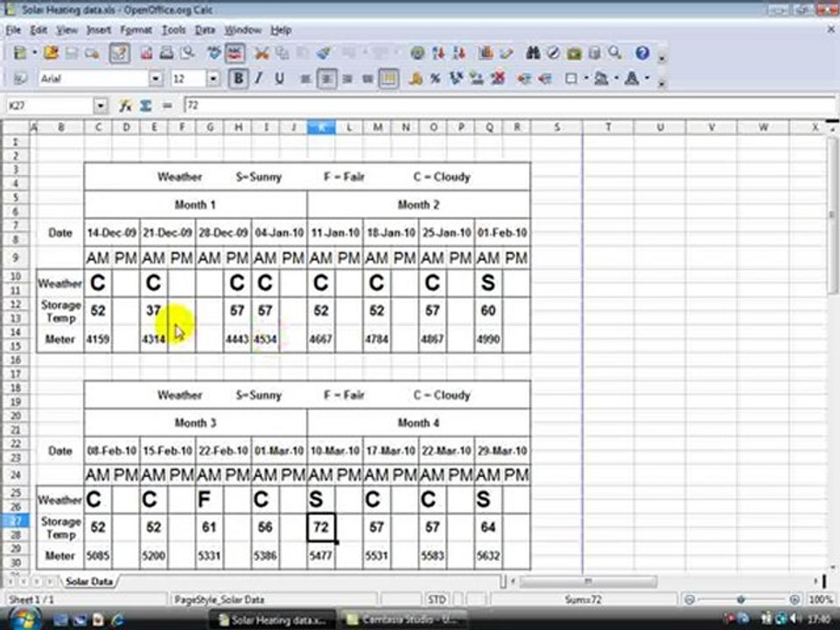Expand the Name Box dropdown

pos(100,106)
